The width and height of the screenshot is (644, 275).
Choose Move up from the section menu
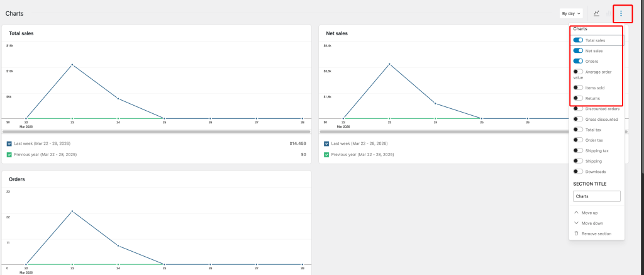click(x=590, y=213)
